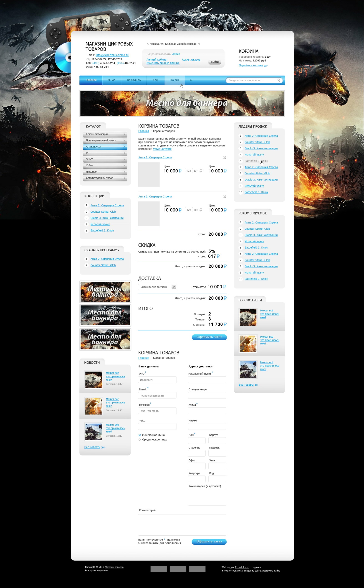364x588 pixels.
Task: Click Населенный пункт input field
Action: [x=207, y=380]
